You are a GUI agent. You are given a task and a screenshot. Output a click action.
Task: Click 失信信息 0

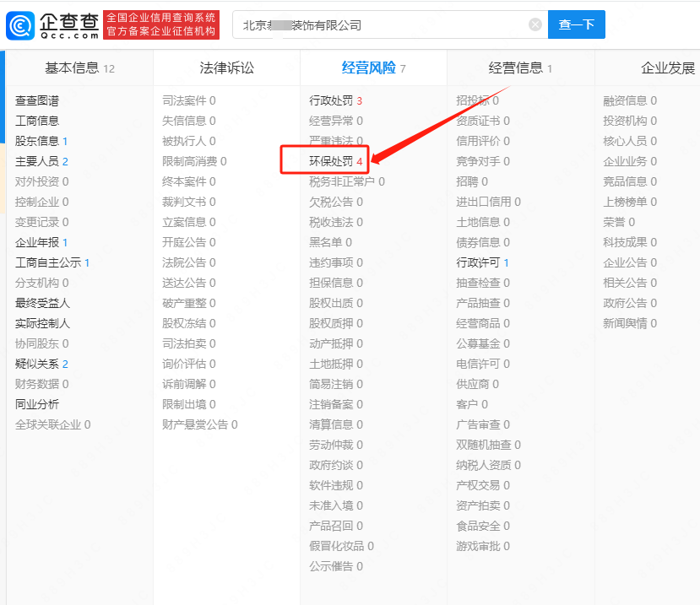(189, 121)
